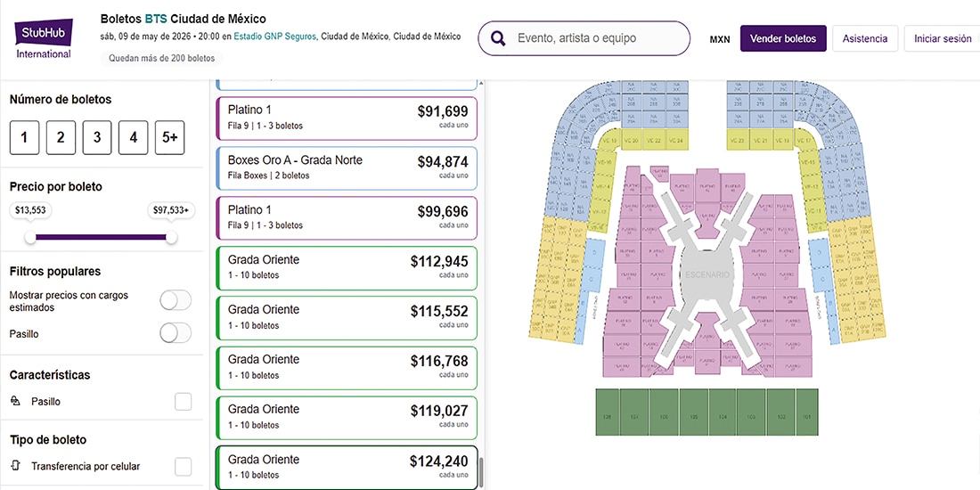Check the Pasillo characteristics checkbox

(x=183, y=402)
